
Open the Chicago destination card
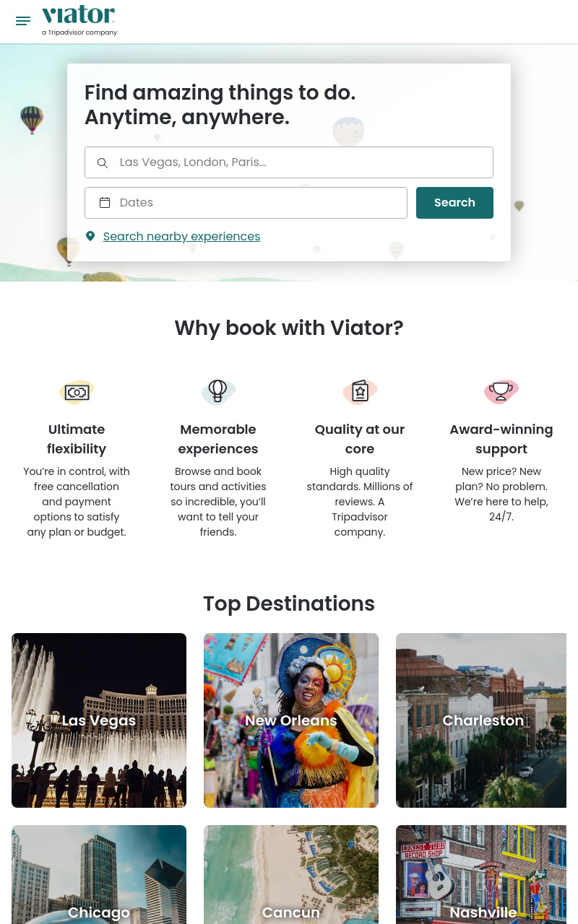[x=99, y=875]
